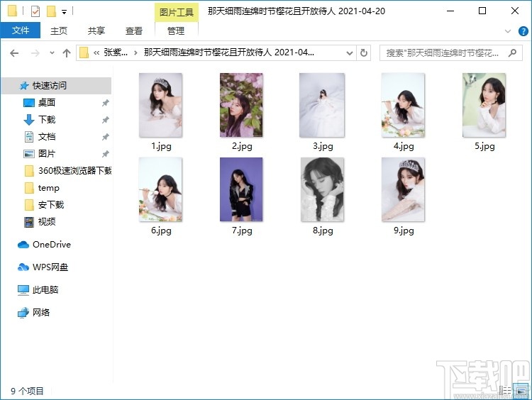532x400 pixels.
Task: Click the pin icon next to 文档
Action: [x=106, y=137]
